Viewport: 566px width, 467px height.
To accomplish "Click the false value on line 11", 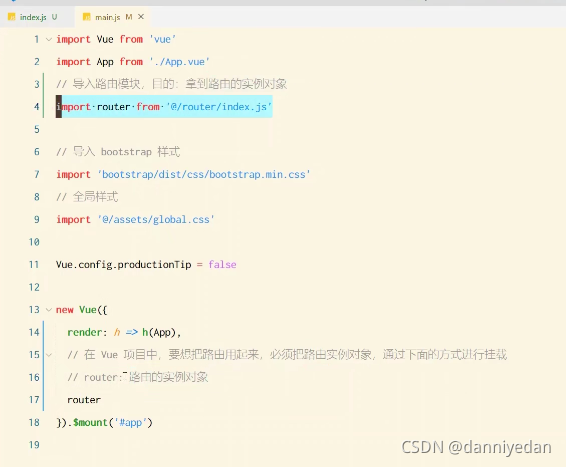I will [x=222, y=265].
